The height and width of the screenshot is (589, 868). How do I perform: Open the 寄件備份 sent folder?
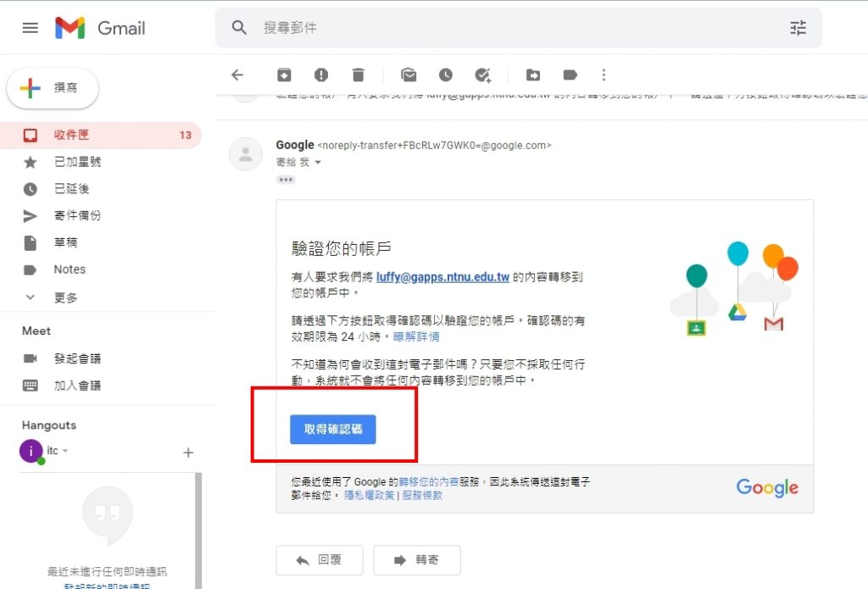(77, 215)
